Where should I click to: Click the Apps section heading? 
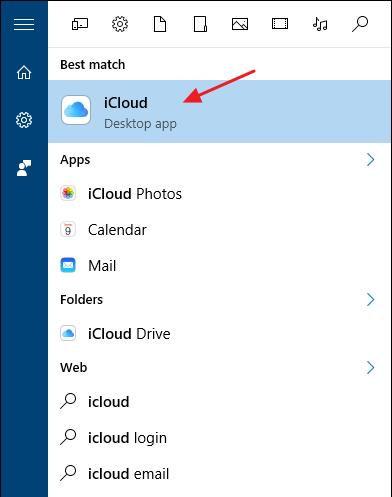tap(75, 160)
